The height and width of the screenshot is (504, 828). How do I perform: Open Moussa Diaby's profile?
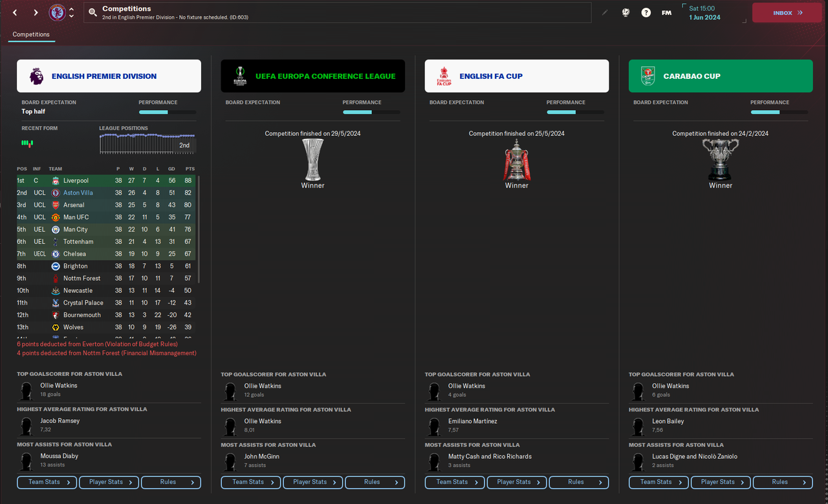pyautogui.click(x=60, y=456)
